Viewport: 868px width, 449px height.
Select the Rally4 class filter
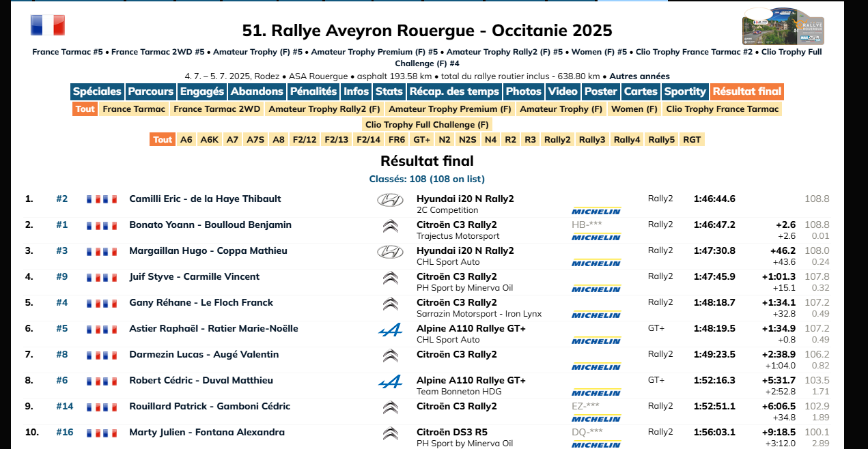pyautogui.click(x=627, y=140)
